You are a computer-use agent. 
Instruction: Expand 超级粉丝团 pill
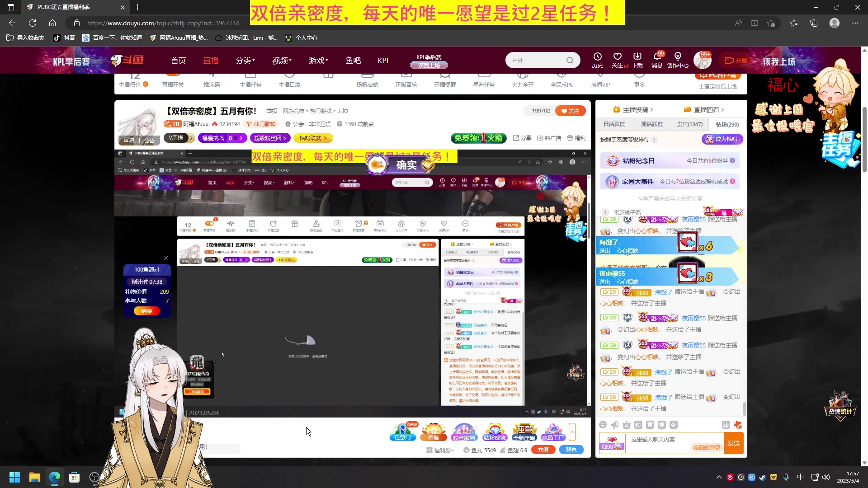(270, 138)
